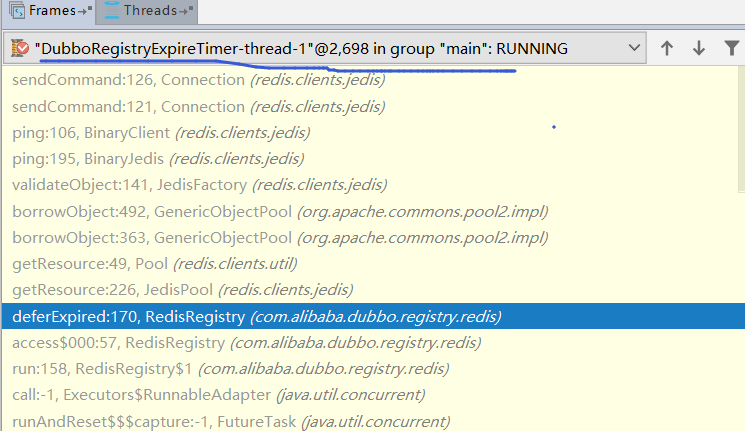The width and height of the screenshot is (745, 431).
Task: Select frame run:158, RedisRegistry$1
Action: click(x=373, y=369)
